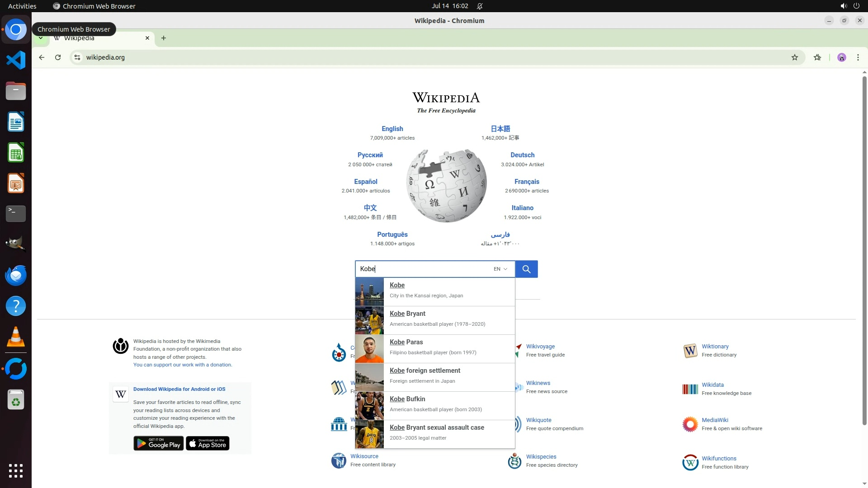Click the MediaWiki sunflower logo icon

pos(690,424)
